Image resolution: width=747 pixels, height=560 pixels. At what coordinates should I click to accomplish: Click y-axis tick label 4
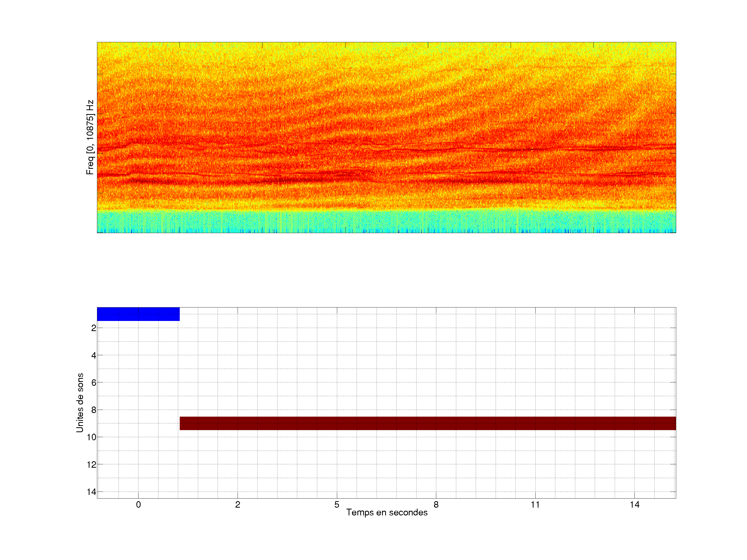(x=94, y=355)
